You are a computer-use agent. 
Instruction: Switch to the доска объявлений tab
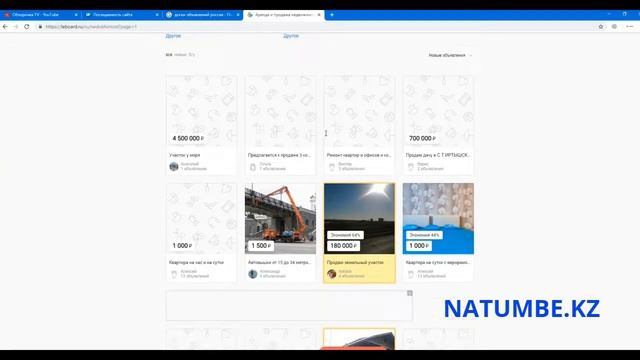pos(202,15)
